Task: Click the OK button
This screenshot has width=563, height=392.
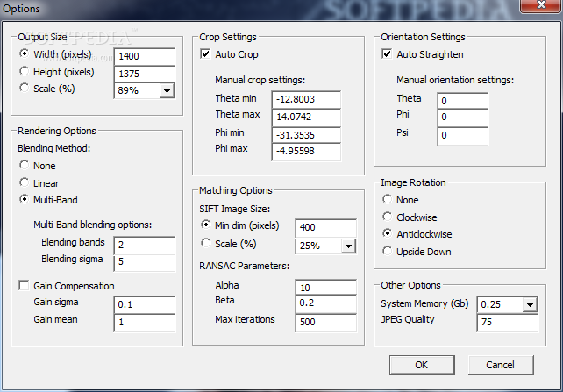Action: click(x=422, y=365)
